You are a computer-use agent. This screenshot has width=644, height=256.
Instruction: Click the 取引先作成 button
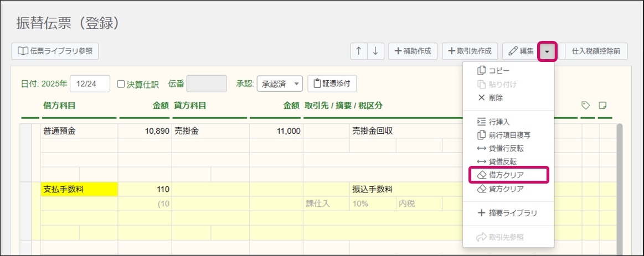[470, 51]
